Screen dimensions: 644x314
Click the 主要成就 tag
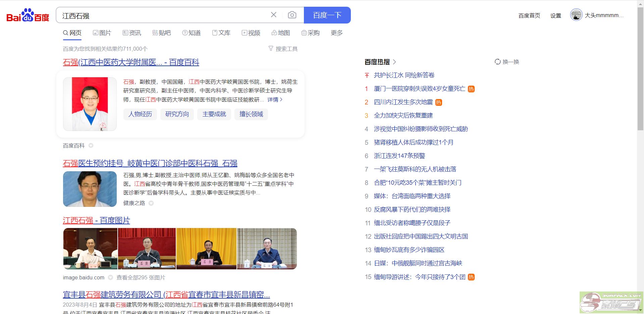214,114
